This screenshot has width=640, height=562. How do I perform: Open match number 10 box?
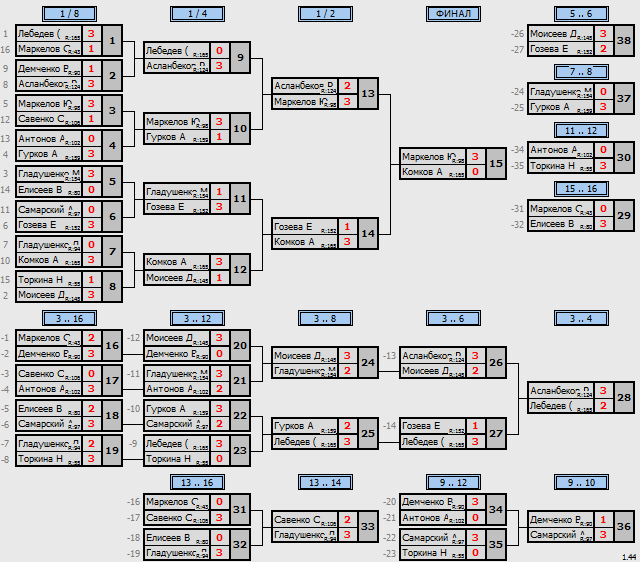click(x=240, y=129)
